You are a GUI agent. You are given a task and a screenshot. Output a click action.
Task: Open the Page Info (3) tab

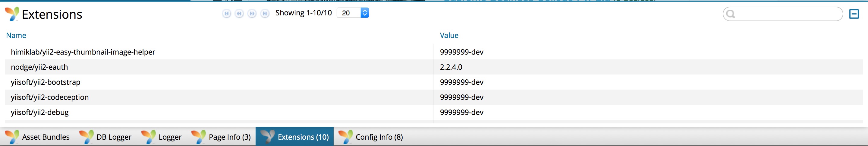(x=221, y=137)
